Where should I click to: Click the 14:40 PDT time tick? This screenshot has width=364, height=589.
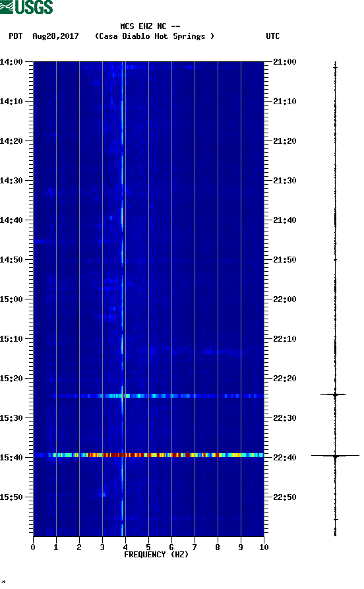[x=11, y=220]
